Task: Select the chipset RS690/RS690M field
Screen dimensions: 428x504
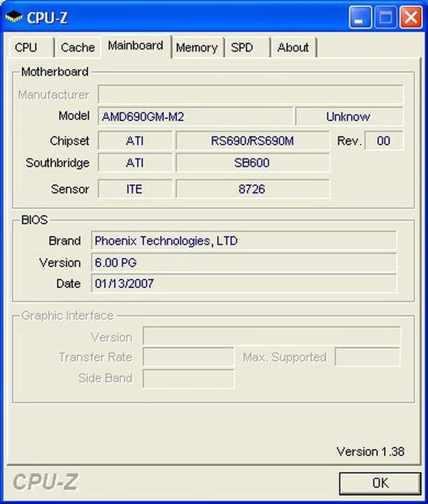Action: tap(252, 141)
